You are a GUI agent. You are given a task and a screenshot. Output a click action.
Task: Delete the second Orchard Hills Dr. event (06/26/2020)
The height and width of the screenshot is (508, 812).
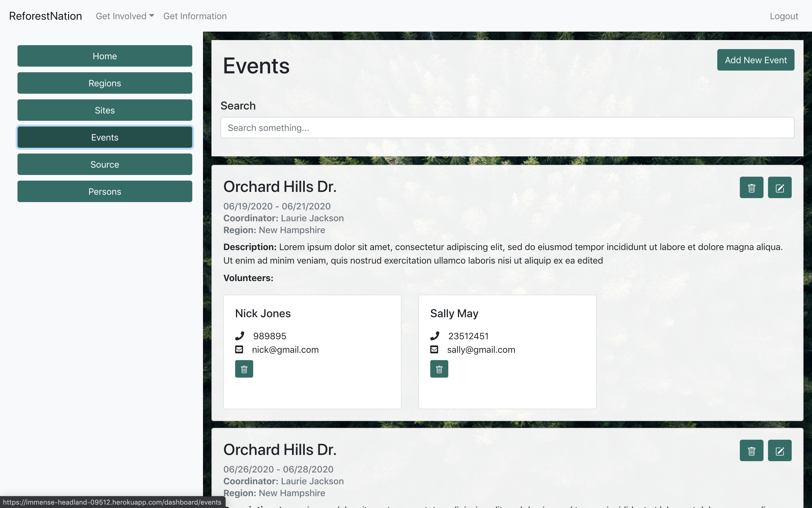751,450
